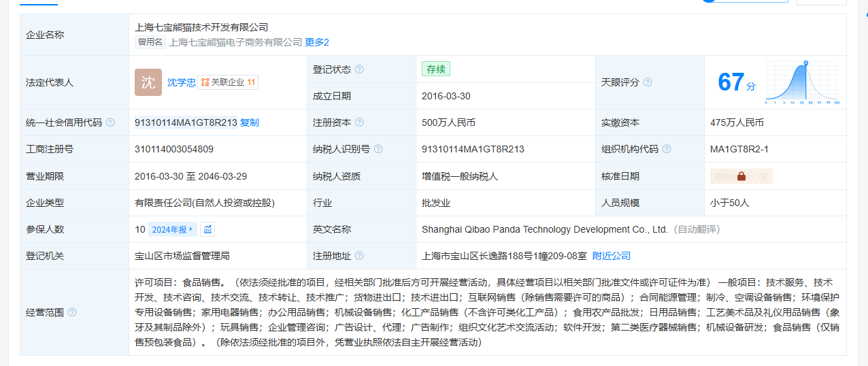The width and height of the screenshot is (868, 366).
Task: Open the insured headcount trend chart icon
Action: (207, 229)
